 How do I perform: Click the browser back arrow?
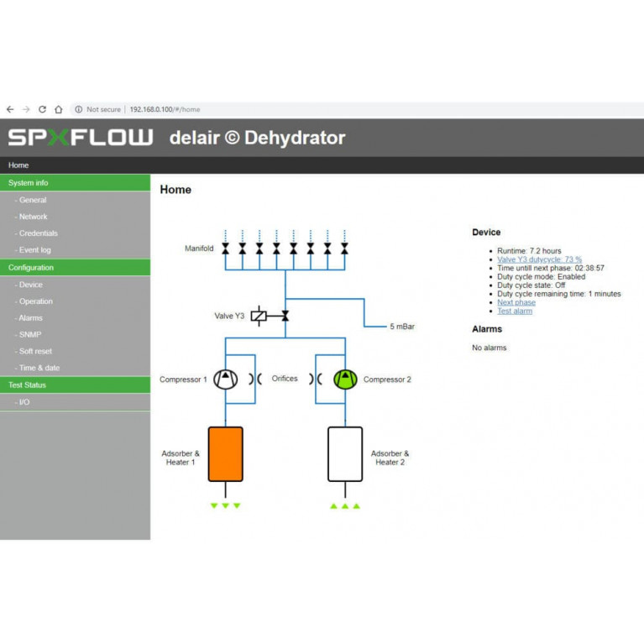coord(10,109)
